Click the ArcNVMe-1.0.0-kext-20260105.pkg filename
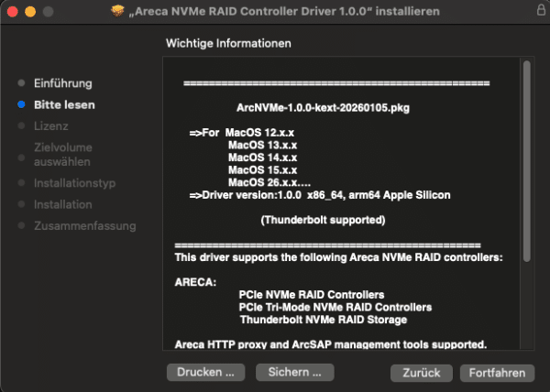 coord(323,107)
